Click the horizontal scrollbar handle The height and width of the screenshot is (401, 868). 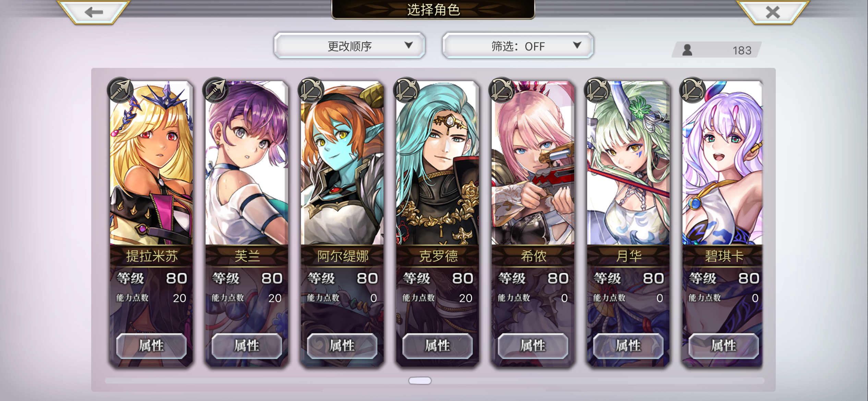[420, 380]
